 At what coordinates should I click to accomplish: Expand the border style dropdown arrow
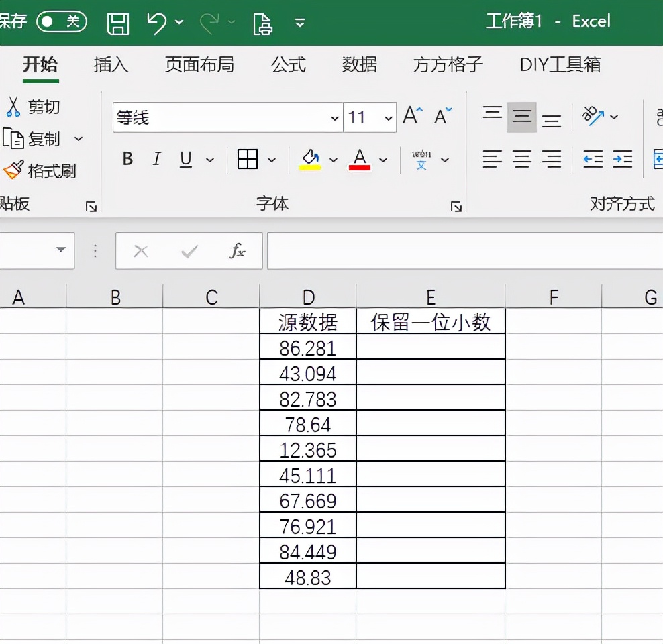[272, 160]
